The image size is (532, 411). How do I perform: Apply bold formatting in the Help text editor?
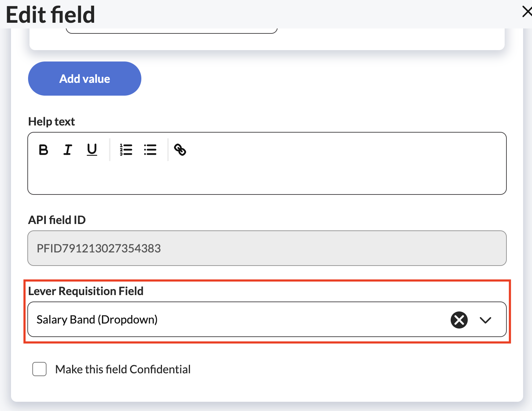pos(43,150)
